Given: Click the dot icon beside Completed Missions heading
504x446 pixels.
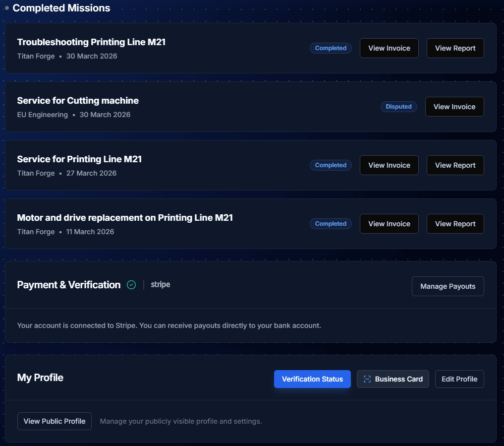Looking at the screenshot, I should tap(6, 8).
